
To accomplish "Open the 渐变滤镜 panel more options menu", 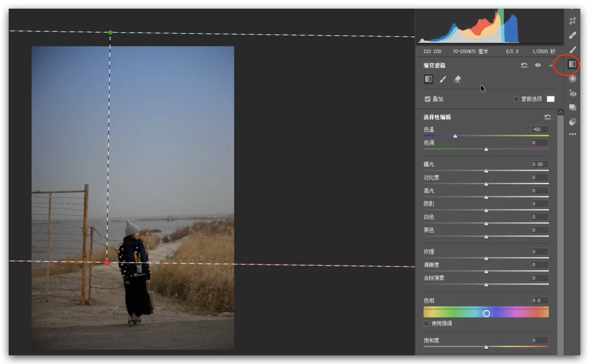I will (551, 66).
